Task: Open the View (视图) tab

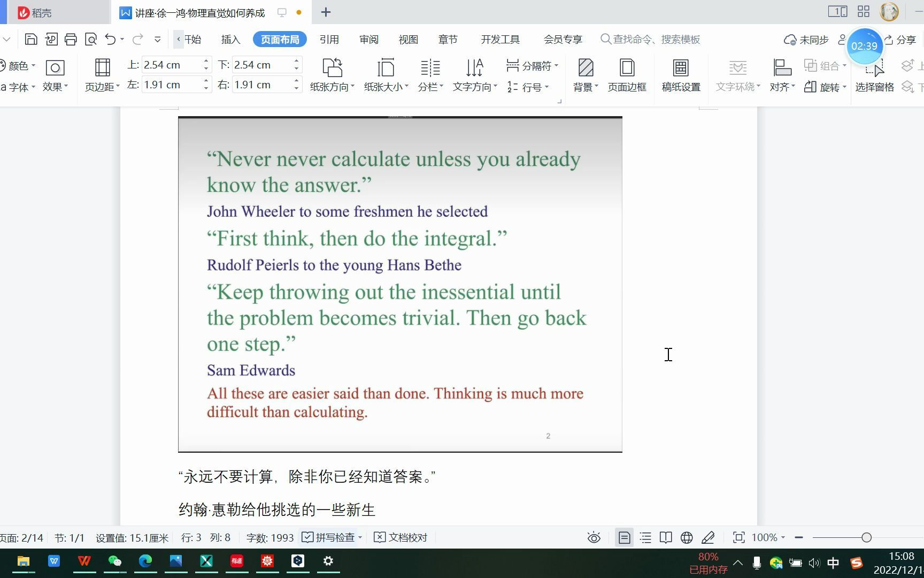Action: (409, 40)
